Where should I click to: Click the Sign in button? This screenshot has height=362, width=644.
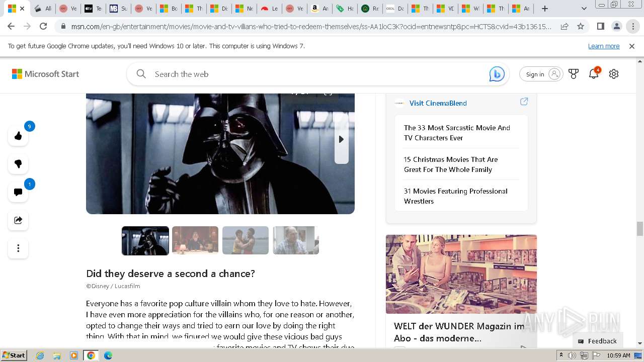[541, 74]
